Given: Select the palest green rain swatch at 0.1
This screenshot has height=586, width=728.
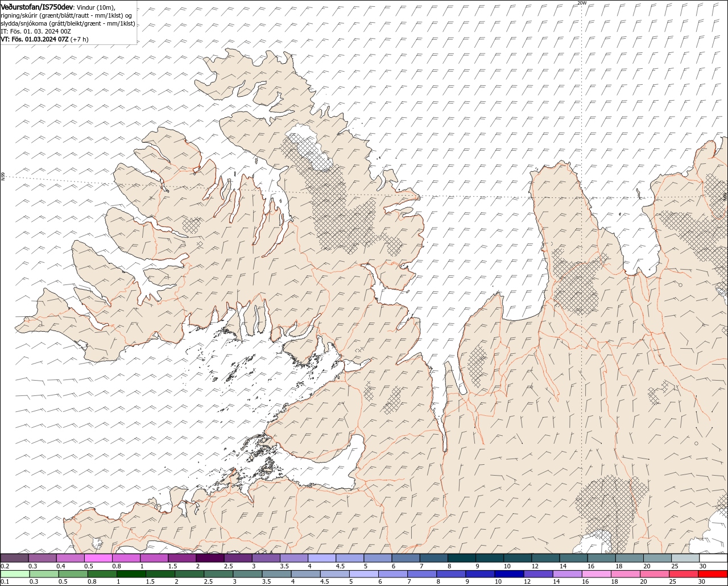Looking at the screenshot, I should click(15, 574).
